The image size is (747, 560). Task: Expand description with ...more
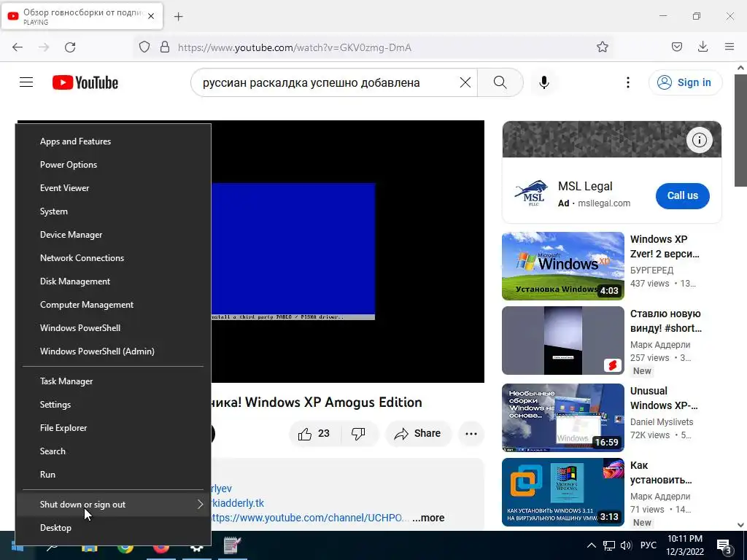click(x=428, y=518)
